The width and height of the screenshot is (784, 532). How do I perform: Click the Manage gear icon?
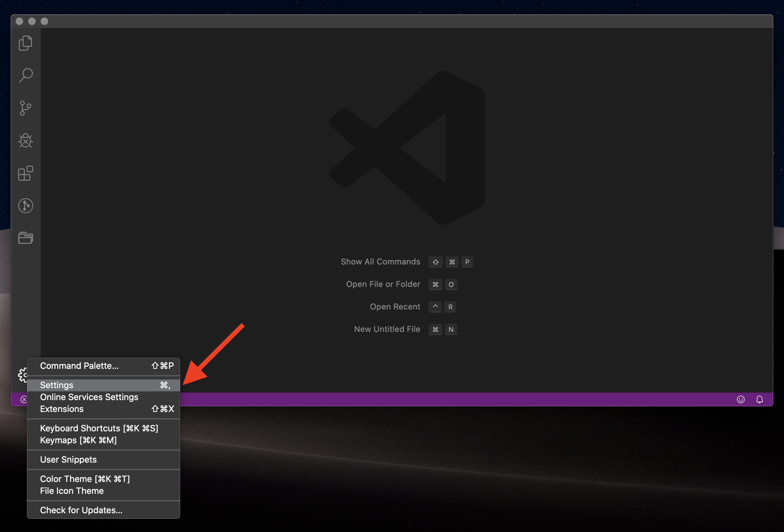click(x=22, y=375)
